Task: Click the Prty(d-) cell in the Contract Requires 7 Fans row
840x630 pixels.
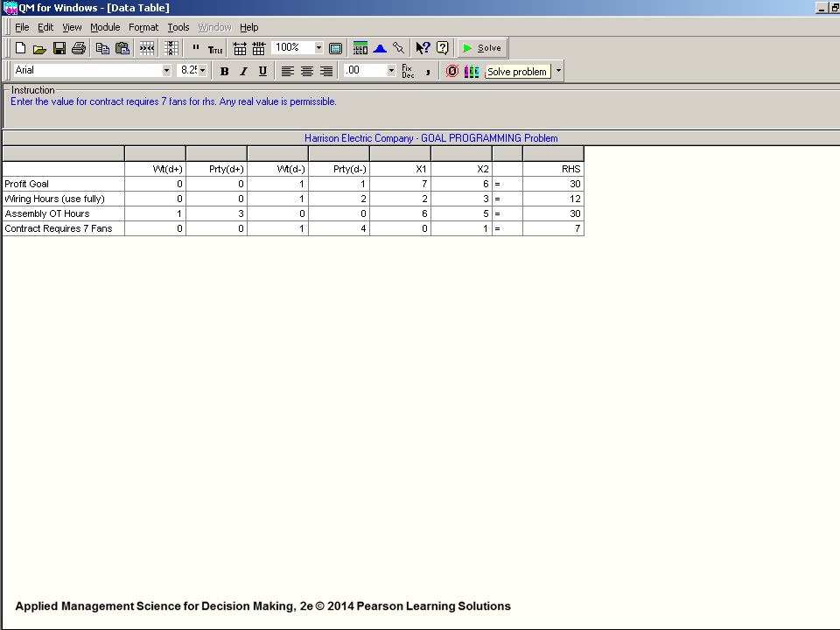Action: 339,228
